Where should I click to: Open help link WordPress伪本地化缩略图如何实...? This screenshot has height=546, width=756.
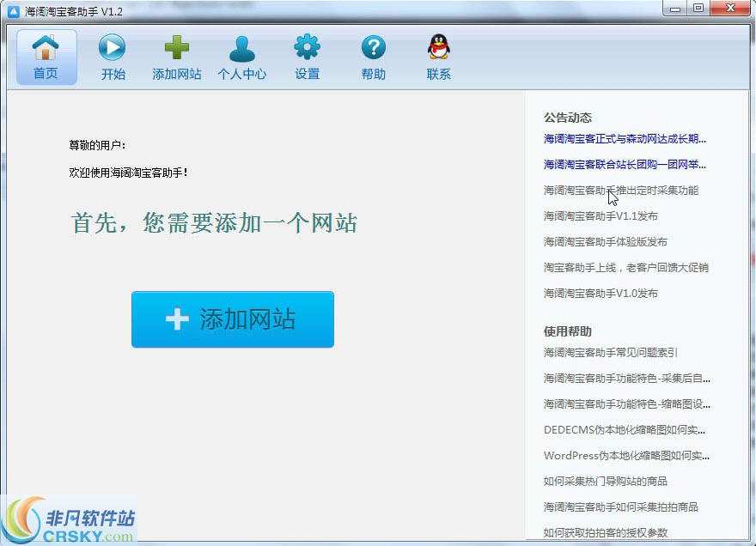(626, 455)
